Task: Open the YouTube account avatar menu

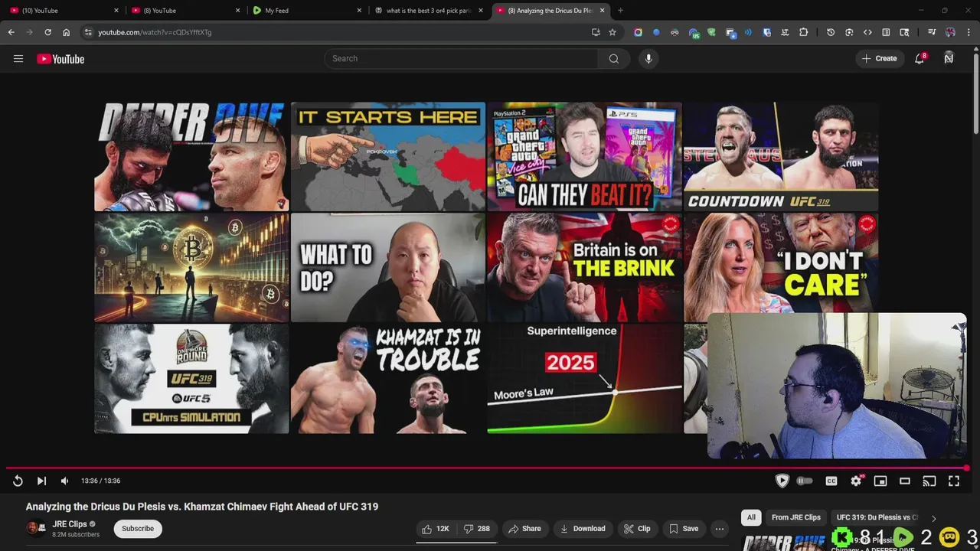Action: point(949,58)
